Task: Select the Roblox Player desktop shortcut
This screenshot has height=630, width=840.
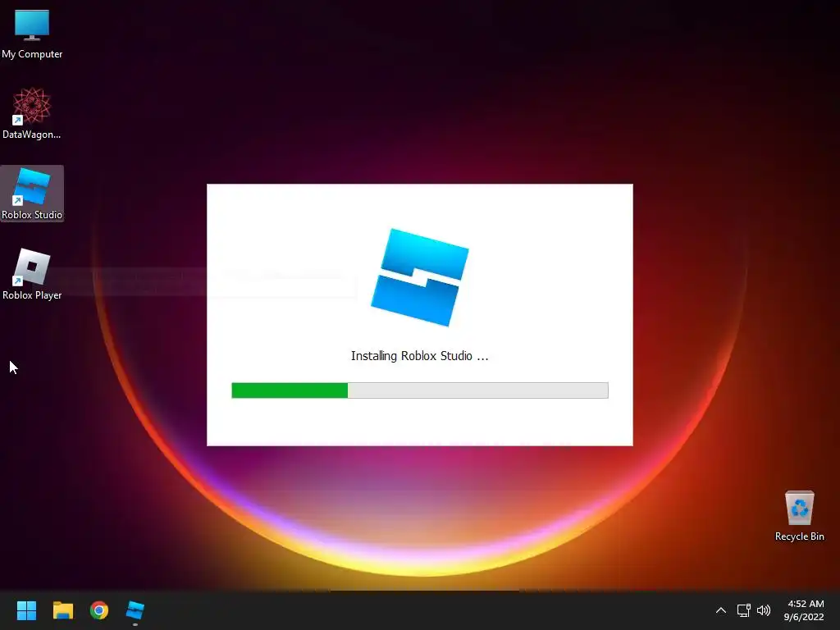Action: (x=32, y=274)
